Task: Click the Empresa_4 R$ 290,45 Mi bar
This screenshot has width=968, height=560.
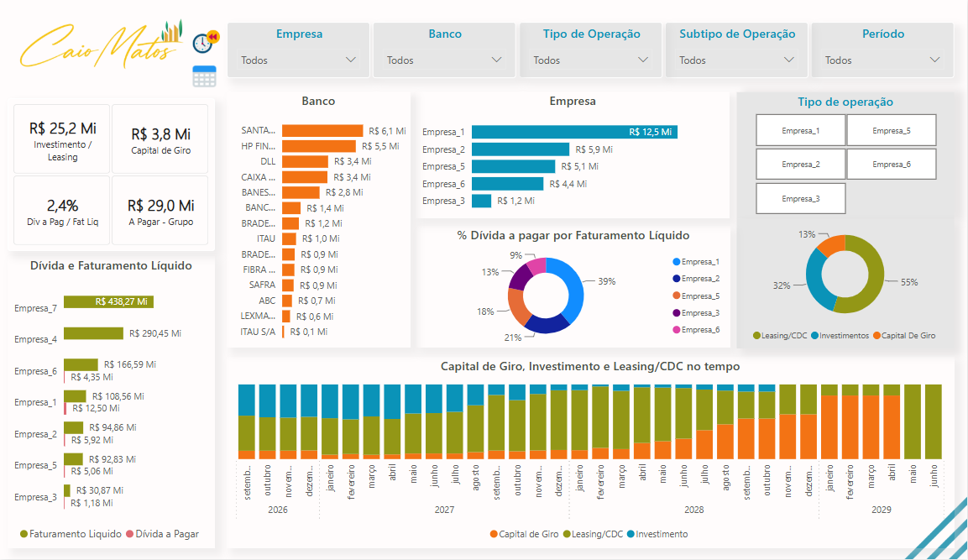Action: [93, 333]
